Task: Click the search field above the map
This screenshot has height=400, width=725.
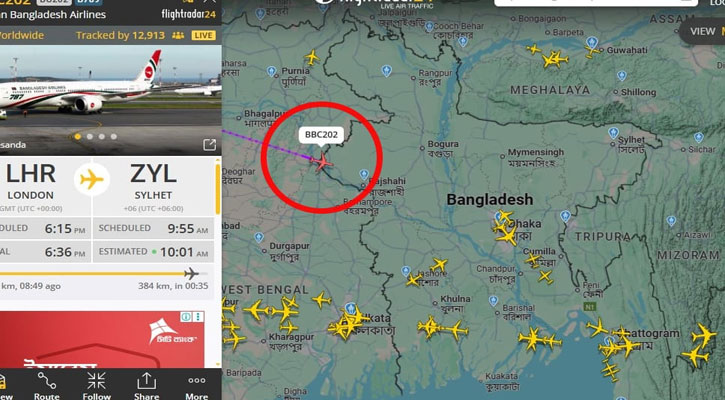Action: coord(596,3)
